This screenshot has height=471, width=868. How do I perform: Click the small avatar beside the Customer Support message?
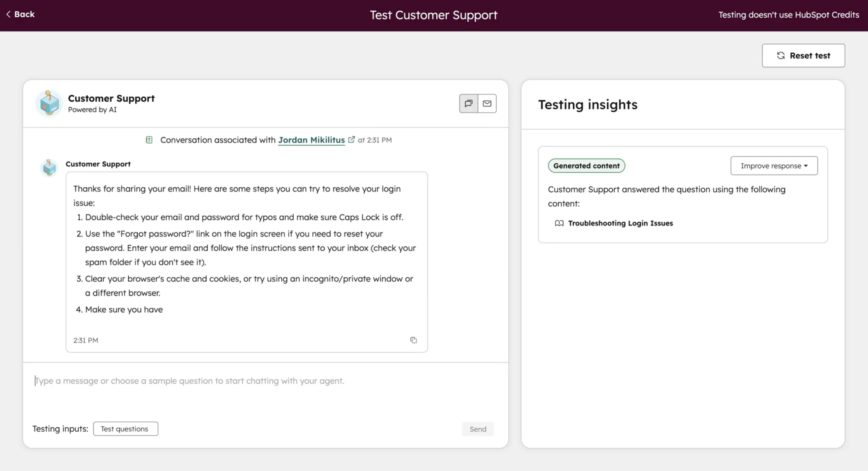pyautogui.click(x=49, y=168)
